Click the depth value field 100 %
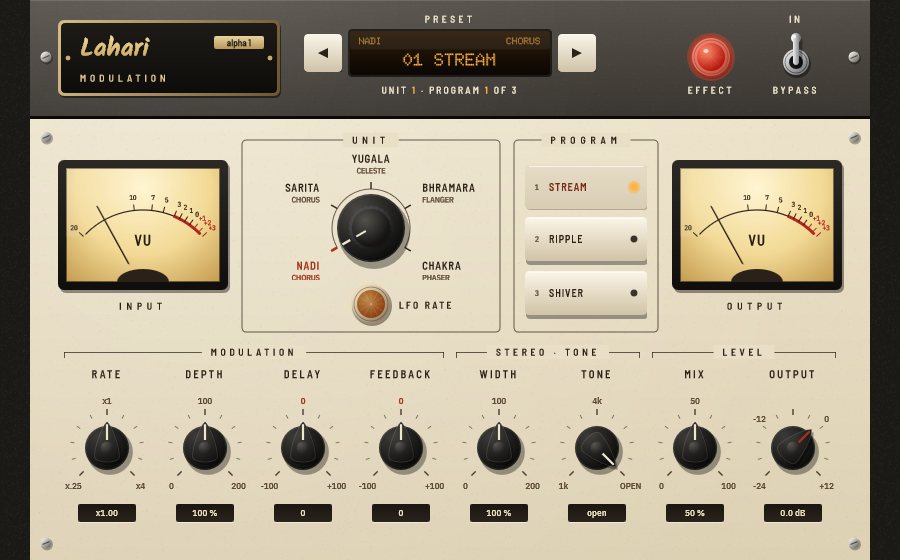This screenshot has height=560, width=900. (205, 513)
